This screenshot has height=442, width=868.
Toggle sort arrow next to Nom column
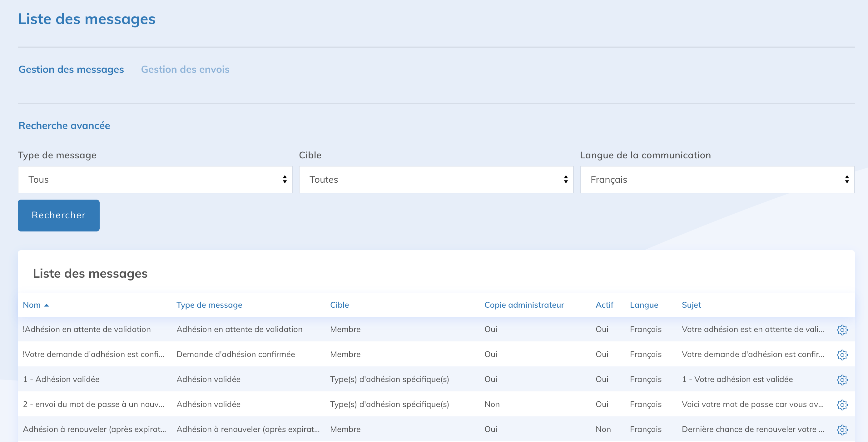click(x=47, y=305)
